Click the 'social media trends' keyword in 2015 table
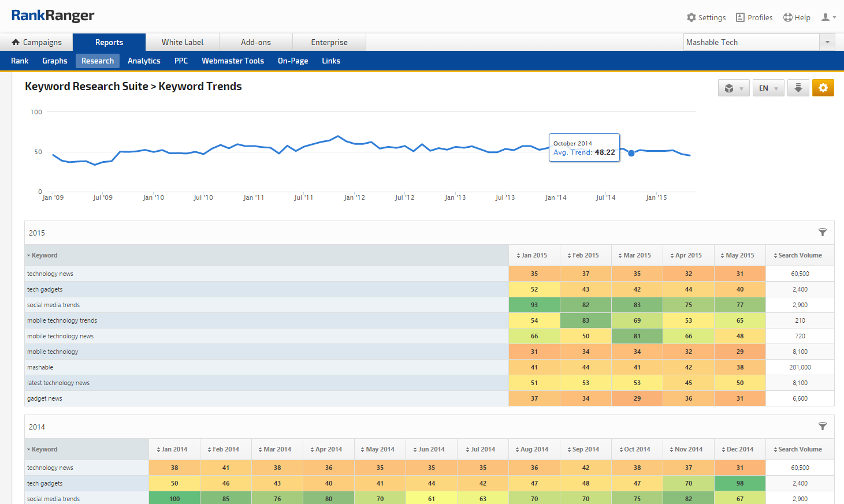 (53, 305)
